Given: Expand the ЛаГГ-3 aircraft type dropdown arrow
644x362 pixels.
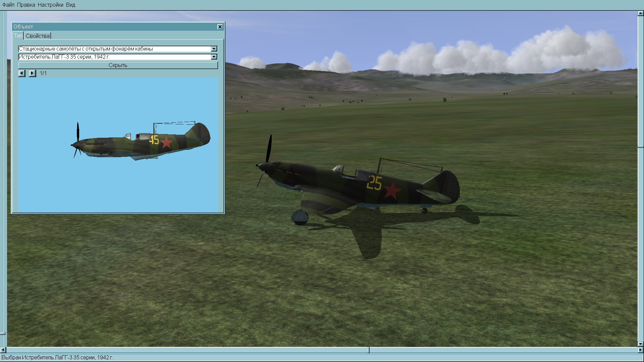Looking at the screenshot, I should click(x=214, y=57).
